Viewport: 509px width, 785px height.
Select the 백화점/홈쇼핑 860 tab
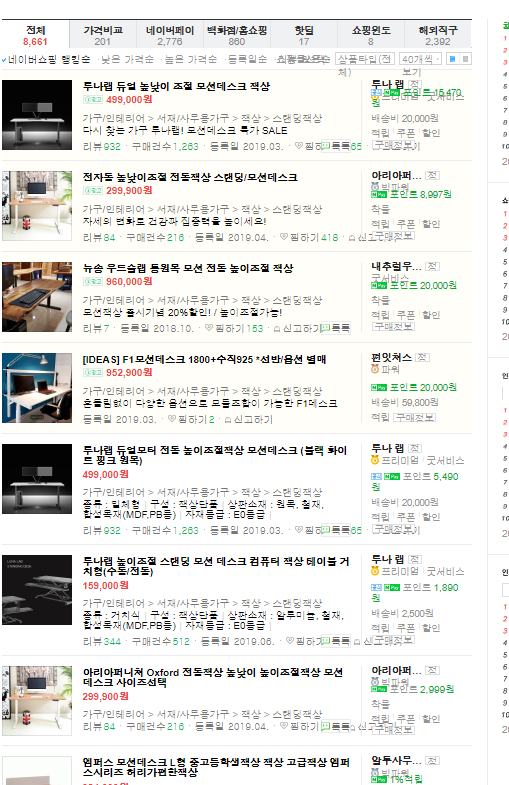[x=237, y=36]
